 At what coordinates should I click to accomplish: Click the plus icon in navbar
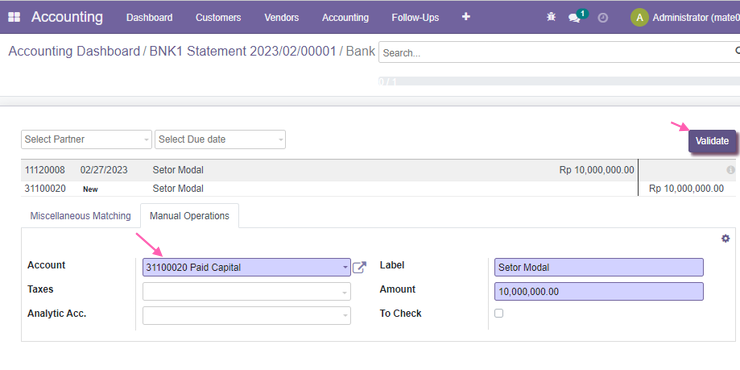click(466, 17)
